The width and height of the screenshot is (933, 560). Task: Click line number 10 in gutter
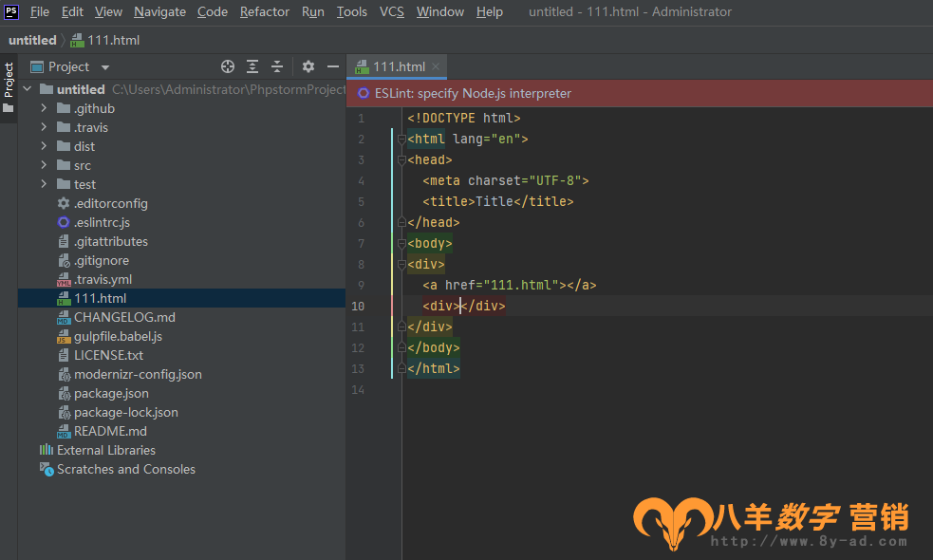pyautogui.click(x=358, y=306)
